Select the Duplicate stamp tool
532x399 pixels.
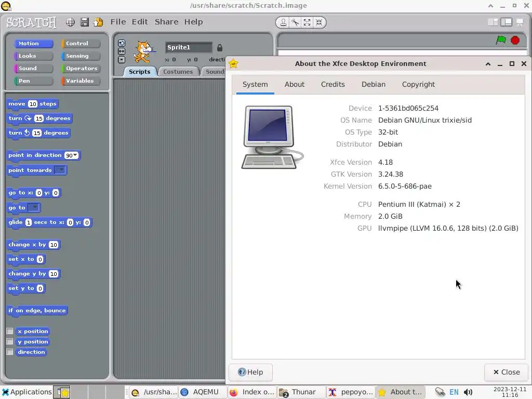[x=283, y=22]
